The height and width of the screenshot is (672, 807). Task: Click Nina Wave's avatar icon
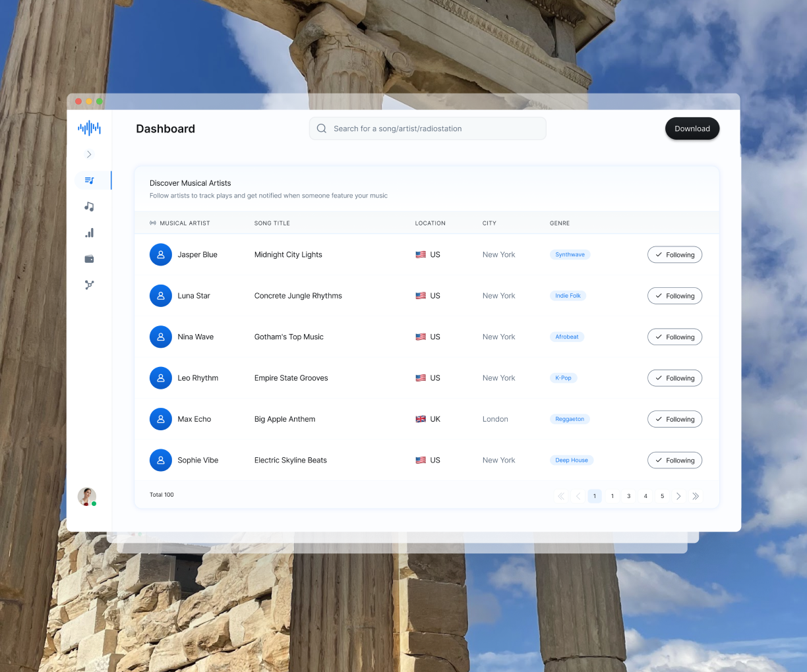161,337
